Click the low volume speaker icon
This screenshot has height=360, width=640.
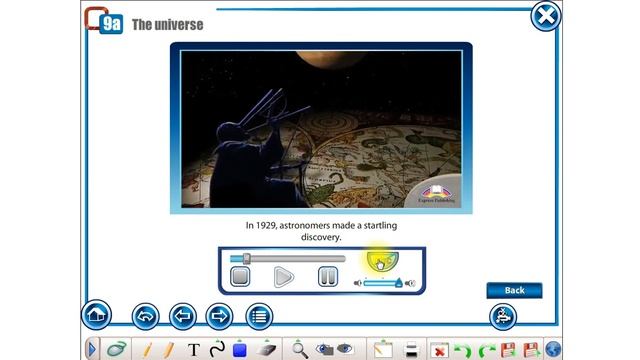pyautogui.click(x=358, y=283)
